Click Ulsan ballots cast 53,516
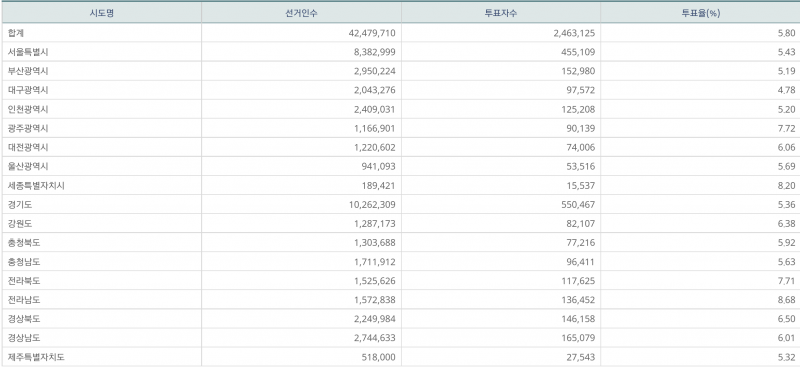 [581, 166]
